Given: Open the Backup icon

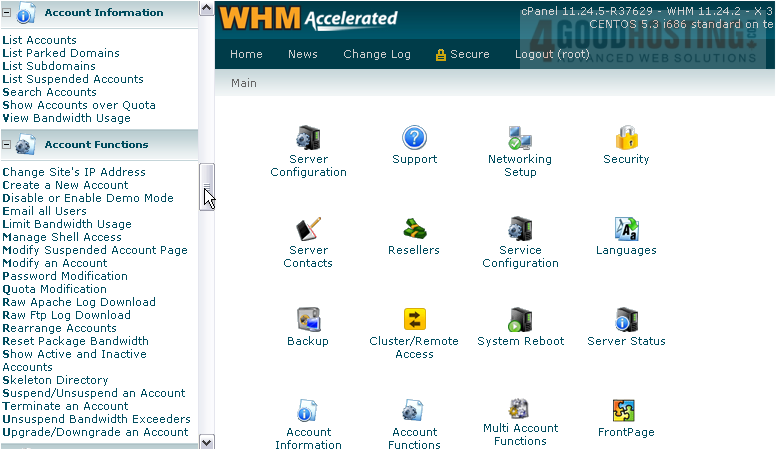Looking at the screenshot, I should coord(308,320).
